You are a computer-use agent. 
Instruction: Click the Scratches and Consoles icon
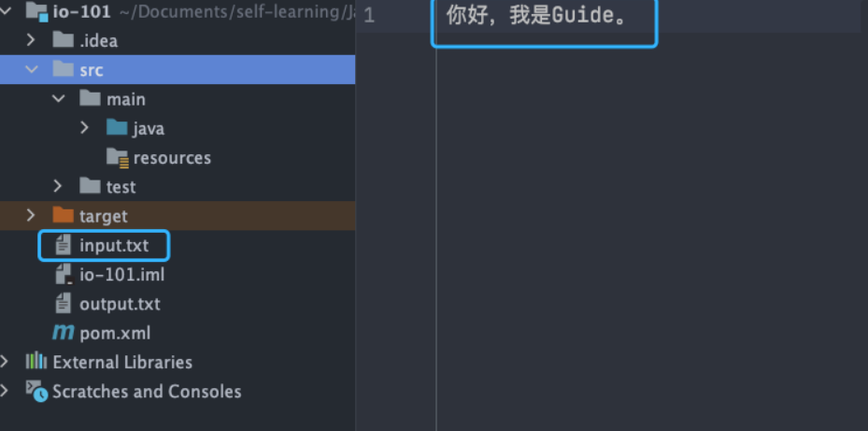pyautogui.click(x=36, y=391)
